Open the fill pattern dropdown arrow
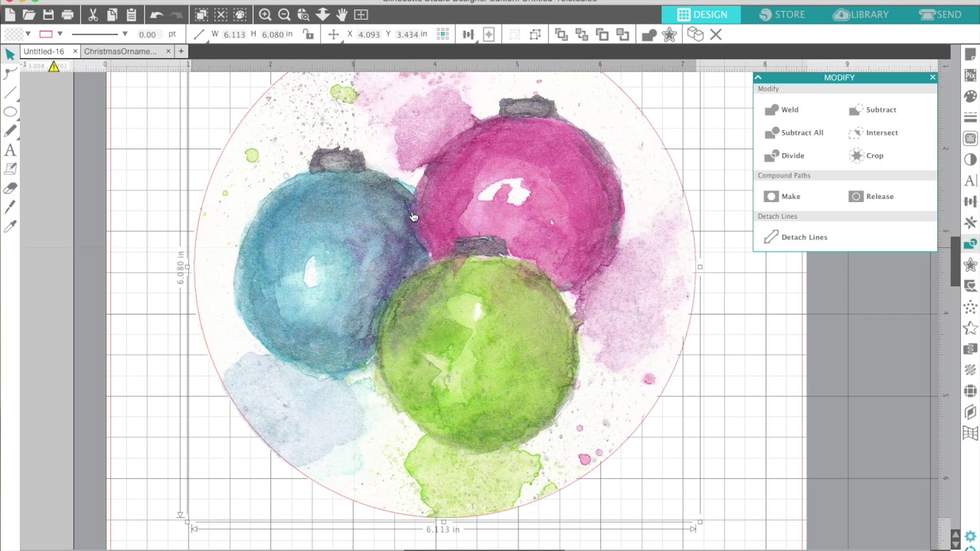This screenshot has width=980, height=551. [28, 34]
